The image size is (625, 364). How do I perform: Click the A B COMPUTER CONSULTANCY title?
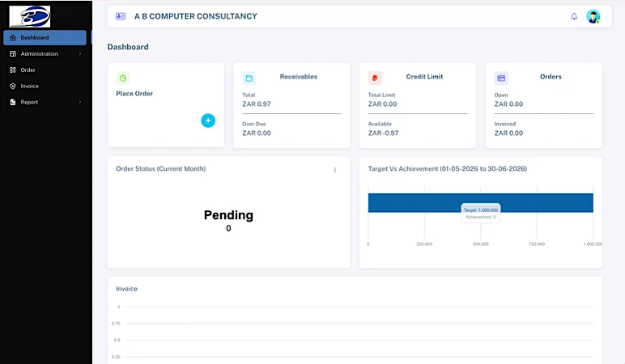(x=195, y=16)
